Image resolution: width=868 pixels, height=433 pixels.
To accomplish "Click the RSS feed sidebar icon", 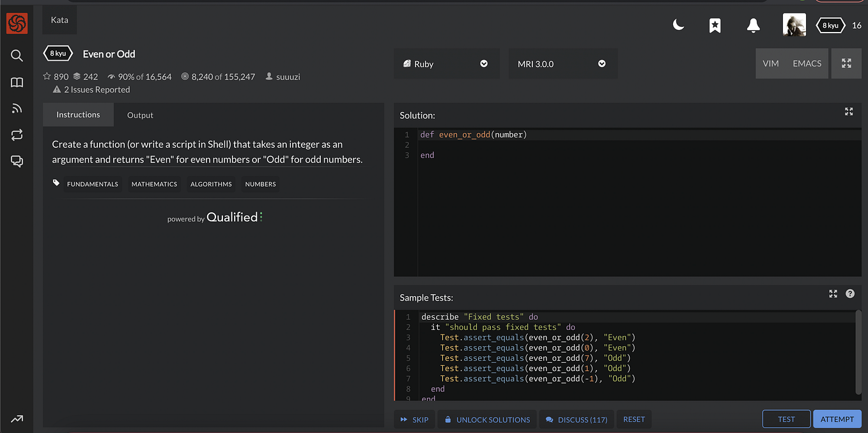I will 17,108.
